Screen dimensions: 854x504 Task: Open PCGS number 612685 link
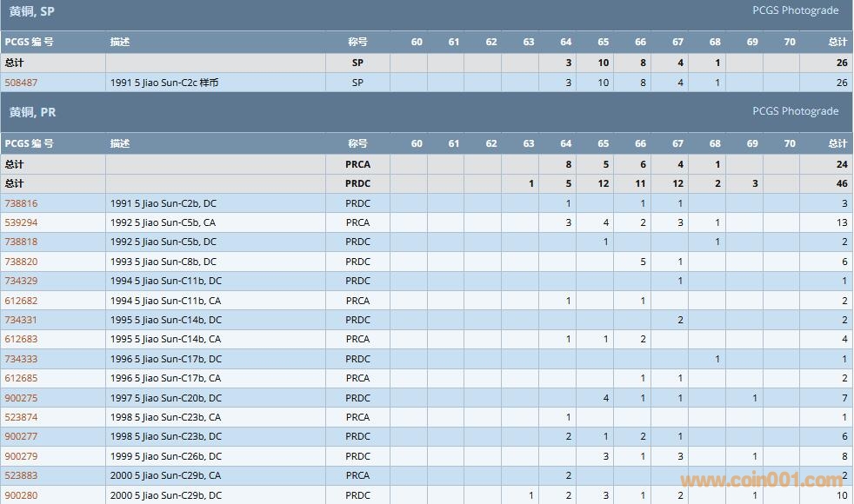click(22, 378)
